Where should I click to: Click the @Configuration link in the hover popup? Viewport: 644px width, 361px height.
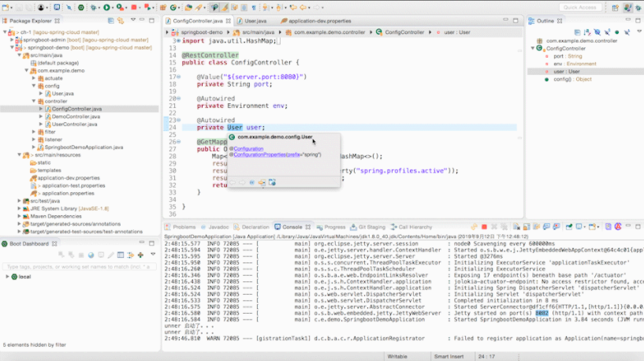point(248,149)
